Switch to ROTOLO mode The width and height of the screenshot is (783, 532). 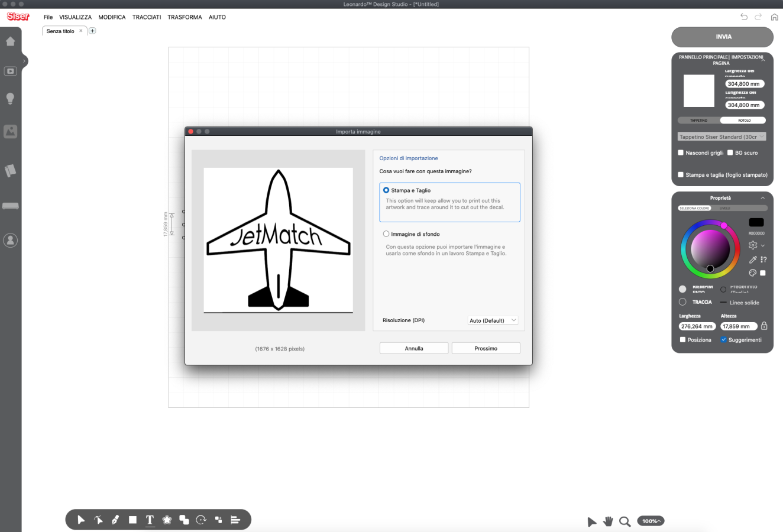pos(743,120)
